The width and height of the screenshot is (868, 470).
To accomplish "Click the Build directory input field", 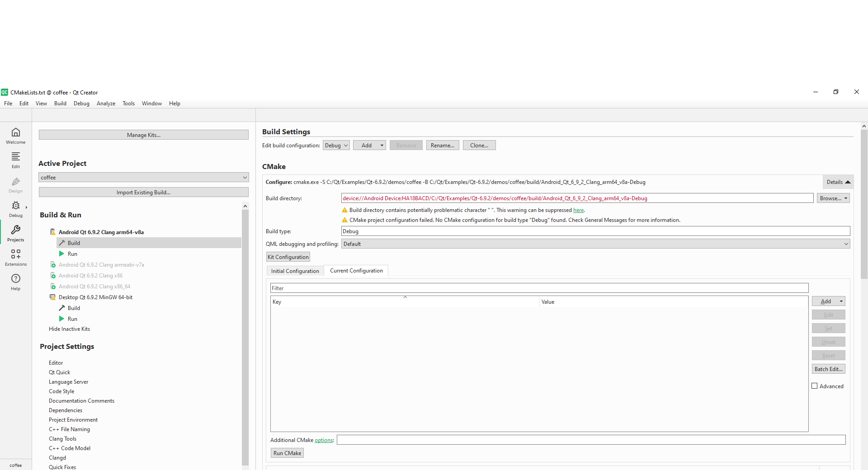I will point(577,198).
